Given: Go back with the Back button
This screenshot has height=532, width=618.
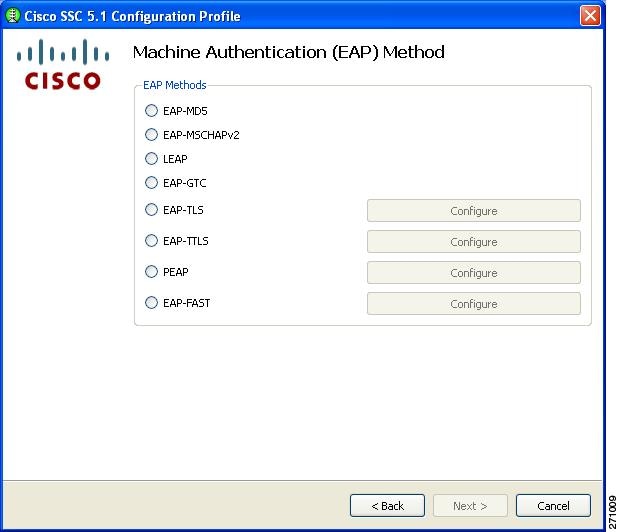Looking at the screenshot, I should click(387, 506).
